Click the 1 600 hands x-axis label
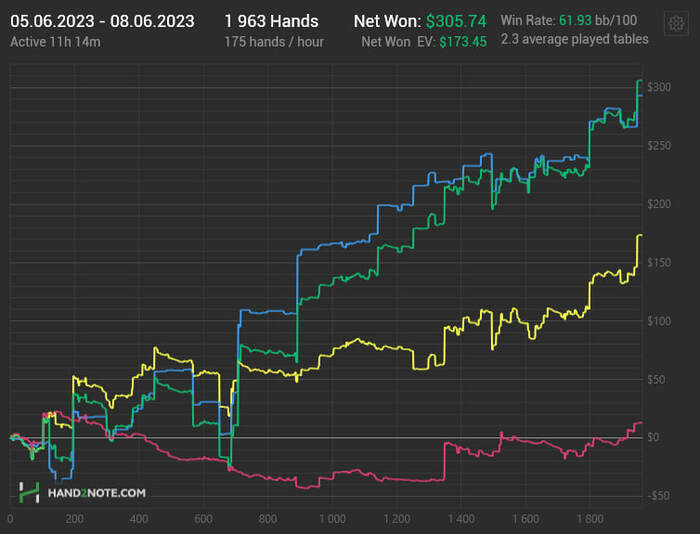Image resolution: width=700 pixels, height=534 pixels. 526,519
